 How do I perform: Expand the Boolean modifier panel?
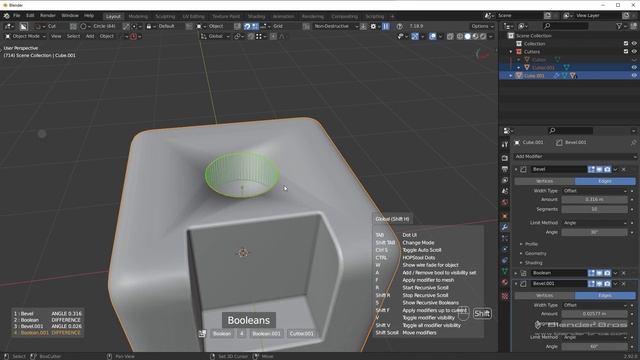(x=516, y=273)
